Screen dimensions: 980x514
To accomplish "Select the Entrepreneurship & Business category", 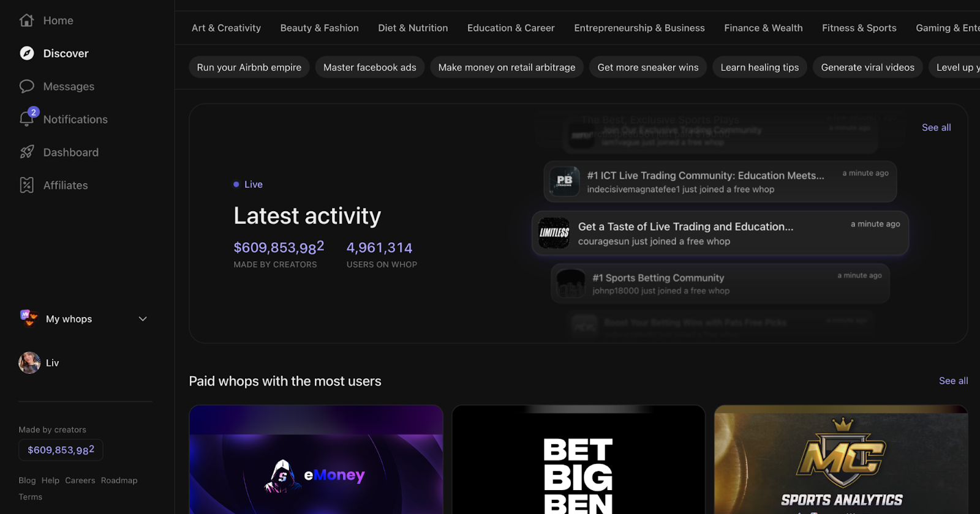I will click(x=639, y=28).
